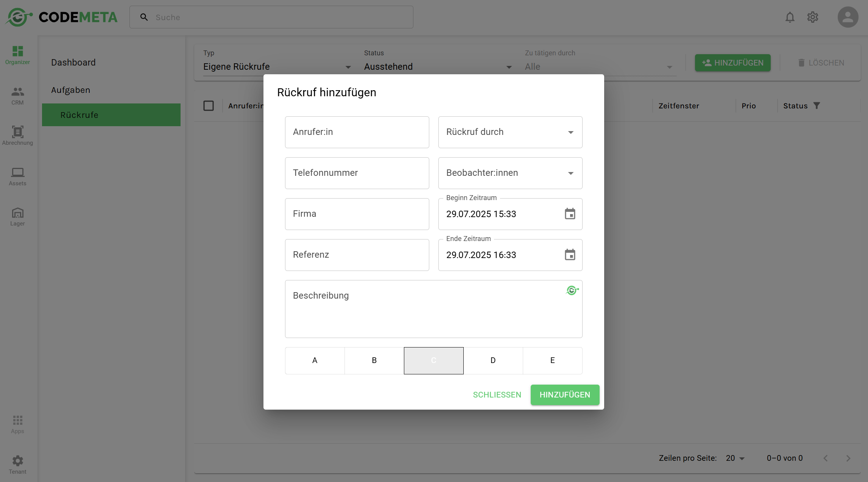Tick the select-all checkbox in table header
Screen dimensions: 868x482
[209, 106]
